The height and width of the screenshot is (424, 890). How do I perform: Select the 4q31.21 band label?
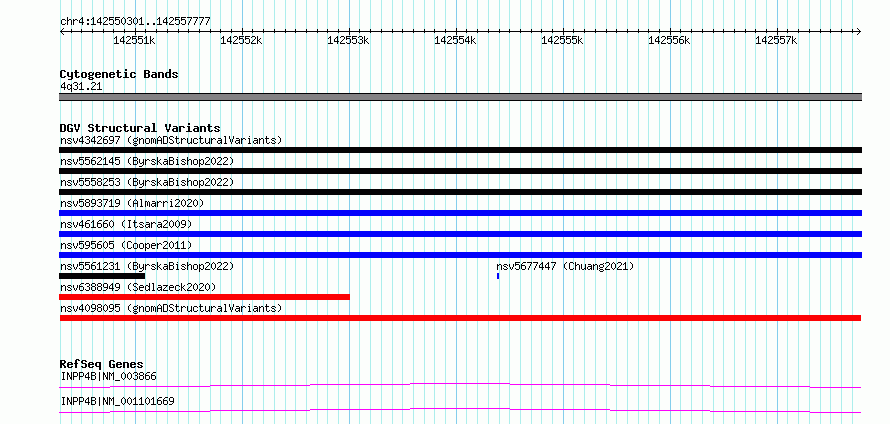(x=81, y=87)
